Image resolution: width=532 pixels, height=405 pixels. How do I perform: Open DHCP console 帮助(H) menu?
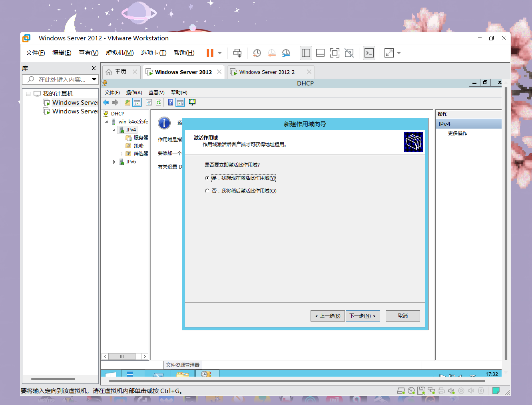pos(179,93)
